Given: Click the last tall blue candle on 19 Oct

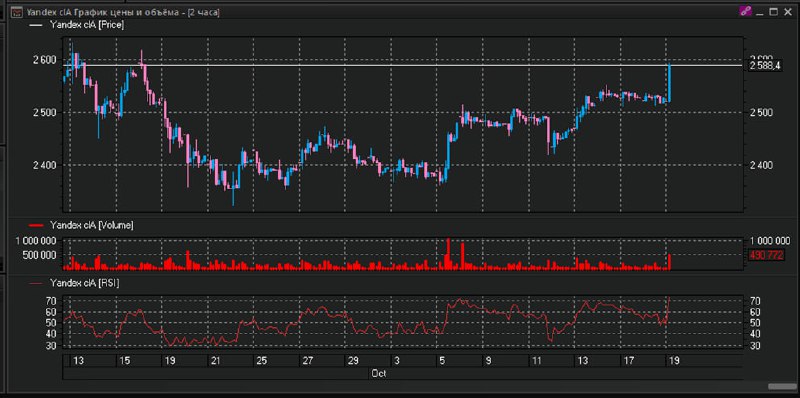Looking at the screenshot, I should tap(669, 83).
